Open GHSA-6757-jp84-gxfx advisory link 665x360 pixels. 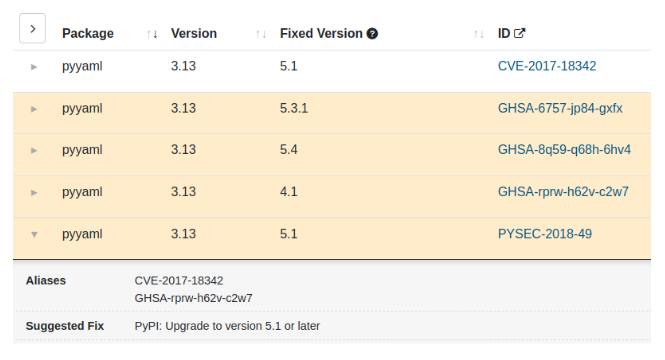pos(560,109)
